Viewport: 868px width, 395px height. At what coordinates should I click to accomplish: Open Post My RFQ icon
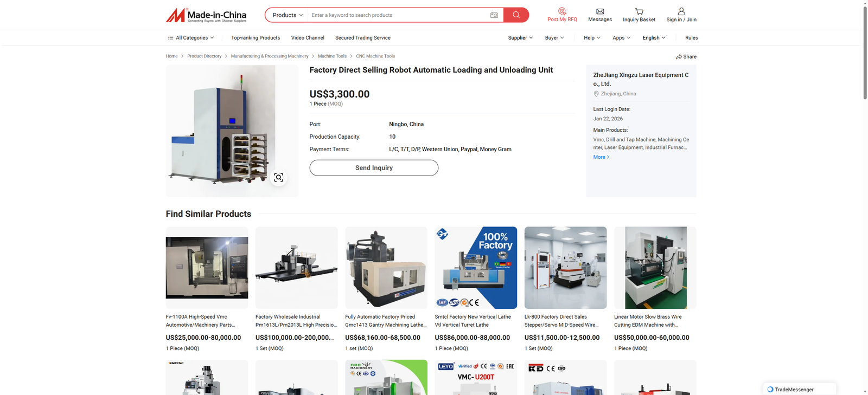point(562,11)
